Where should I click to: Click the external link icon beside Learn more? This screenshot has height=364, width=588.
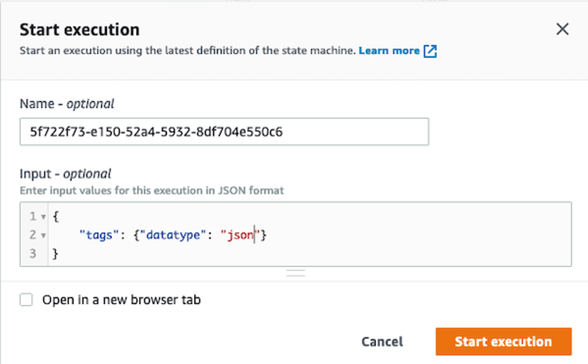(x=430, y=51)
